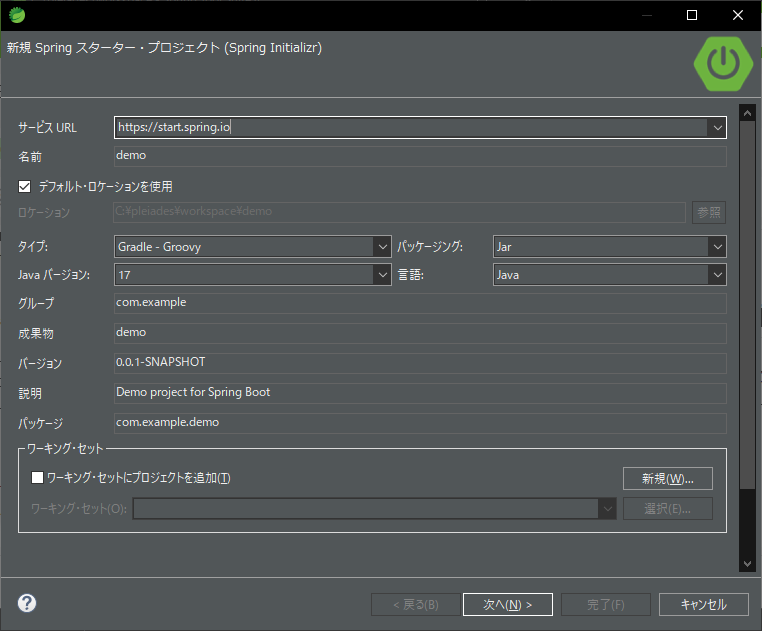Click the Spring leaf icon in title bar
The width and height of the screenshot is (762, 631).
point(17,15)
